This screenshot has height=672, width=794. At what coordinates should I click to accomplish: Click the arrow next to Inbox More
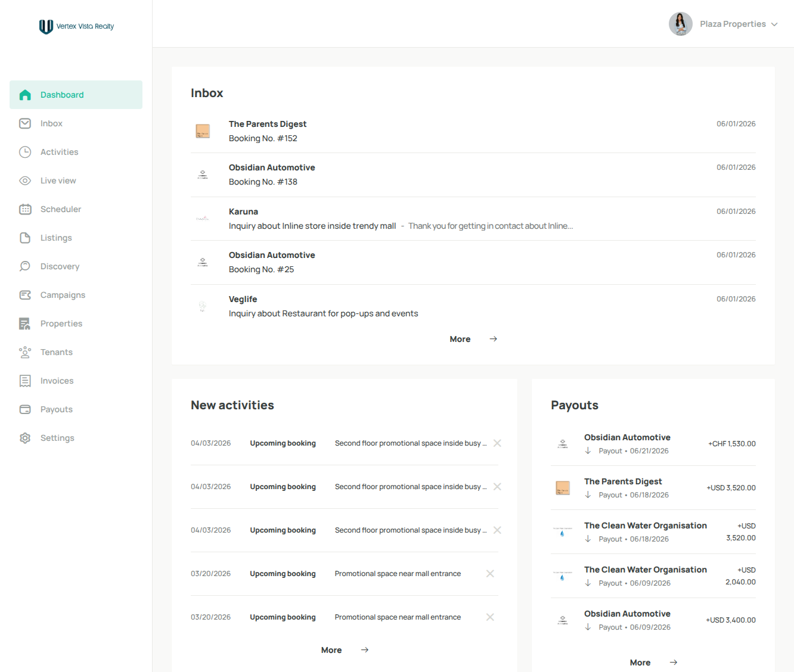pyautogui.click(x=494, y=339)
